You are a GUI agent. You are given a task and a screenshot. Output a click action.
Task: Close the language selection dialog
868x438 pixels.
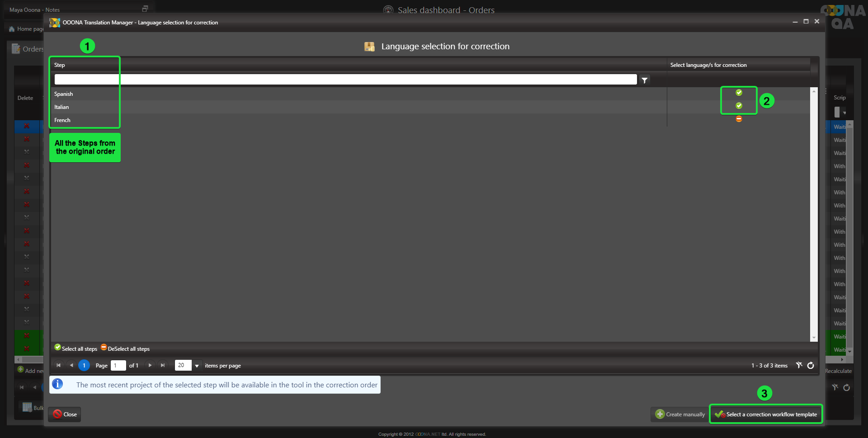pos(65,414)
